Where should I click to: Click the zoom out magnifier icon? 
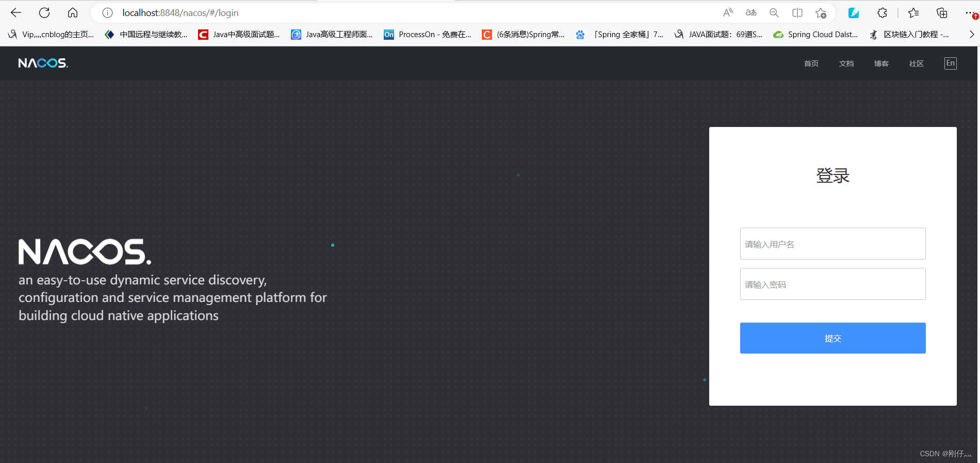tap(774, 13)
